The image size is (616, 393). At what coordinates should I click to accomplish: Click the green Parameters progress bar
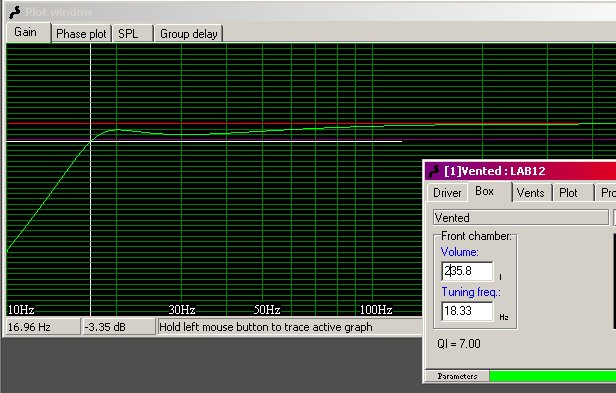click(553, 376)
